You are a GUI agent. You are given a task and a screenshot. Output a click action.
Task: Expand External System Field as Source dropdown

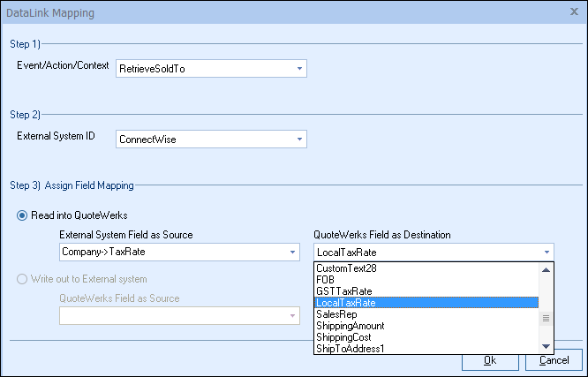293,253
